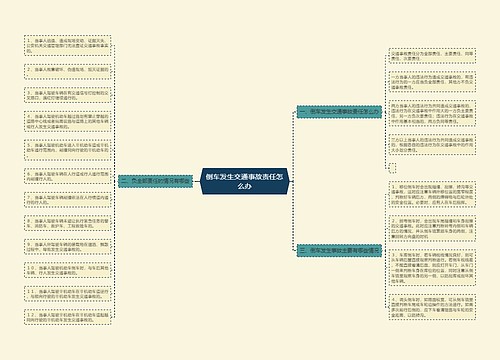Click branch 三 item 4 about 调头倒车
The image size is (500, 360).
tap(432, 307)
